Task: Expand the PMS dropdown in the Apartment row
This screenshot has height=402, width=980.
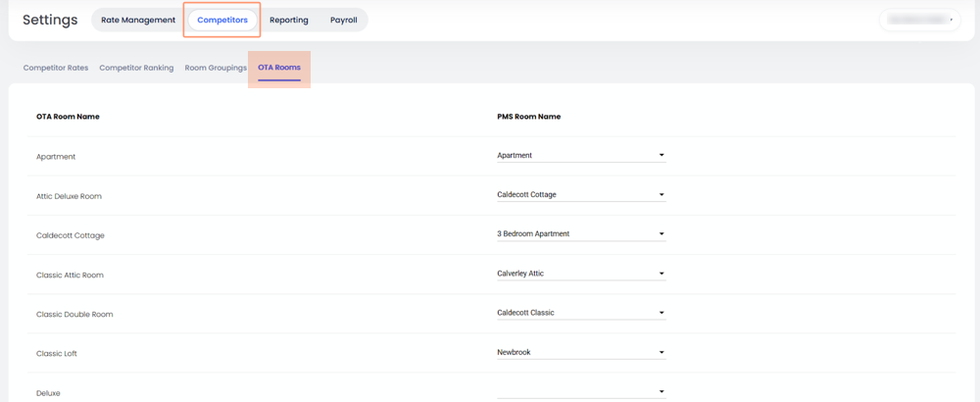Action: [x=581, y=155]
